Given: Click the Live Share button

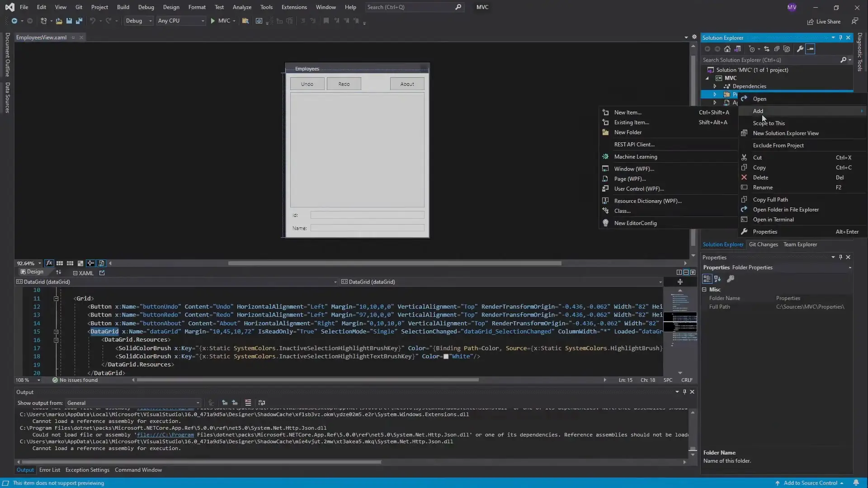Looking at the screenshot, I should (x=824, y=21).
